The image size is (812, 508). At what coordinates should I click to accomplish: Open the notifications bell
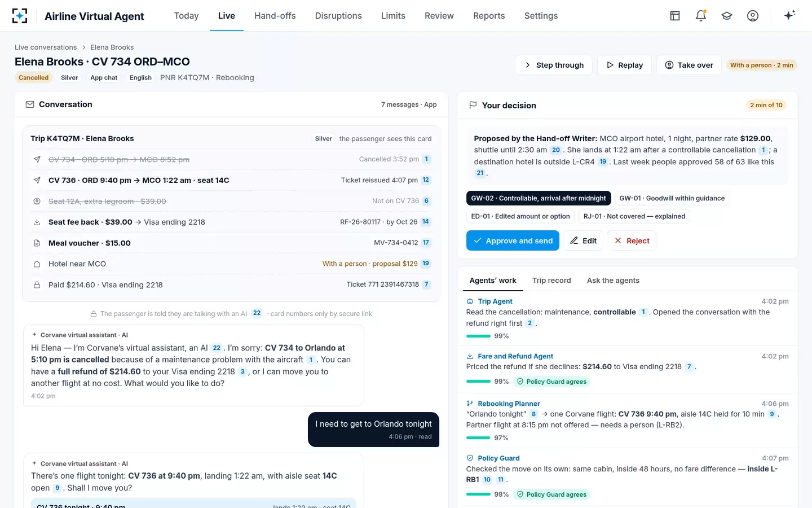(701, 16)
